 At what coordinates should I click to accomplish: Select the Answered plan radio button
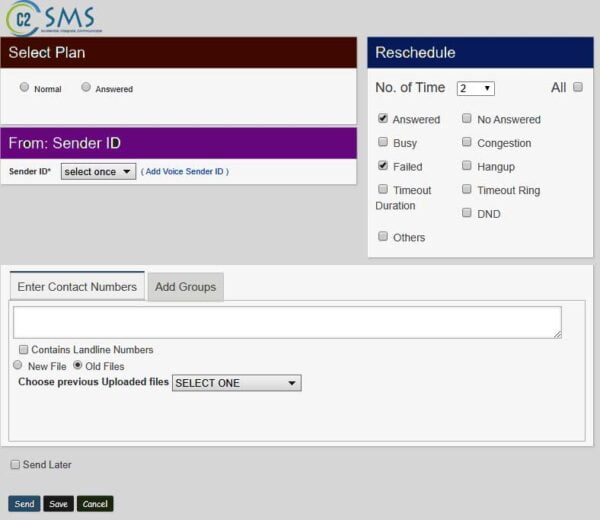click(86, 88)
